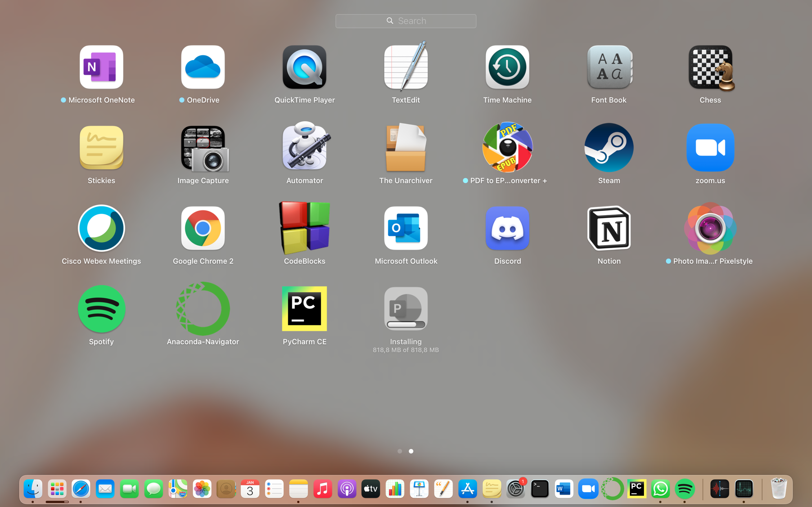Open Microsoft OneNote app
The width and height of the screenshot is (812, 507).
101,67
